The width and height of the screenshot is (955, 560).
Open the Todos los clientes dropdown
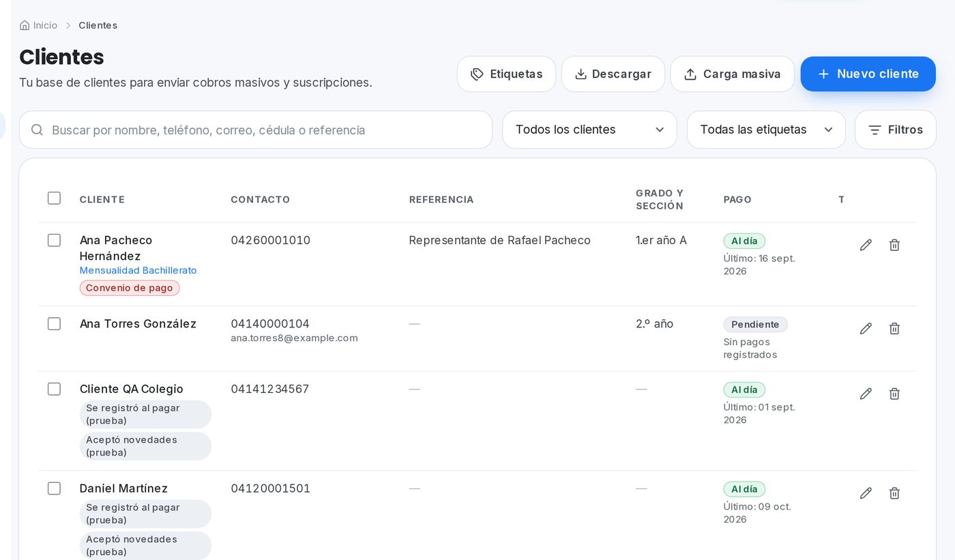tap(589, 130)
